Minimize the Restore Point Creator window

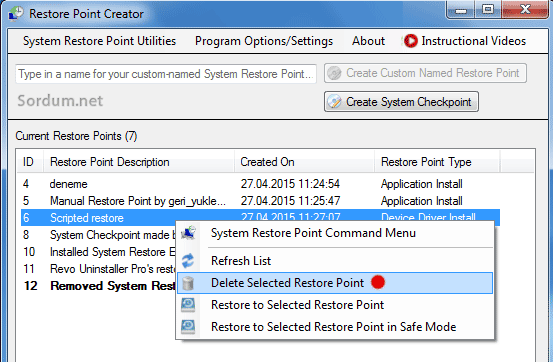click(x=461, y=10)
